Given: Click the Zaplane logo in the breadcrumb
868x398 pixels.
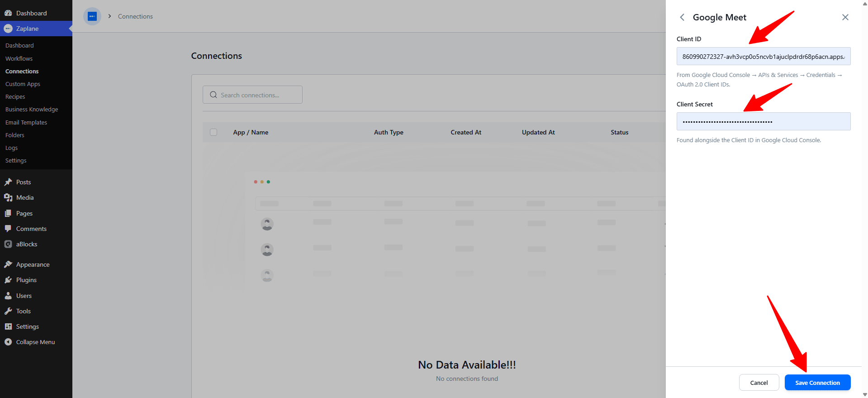Looking at the screenshot, I should (x=92, y=16).
